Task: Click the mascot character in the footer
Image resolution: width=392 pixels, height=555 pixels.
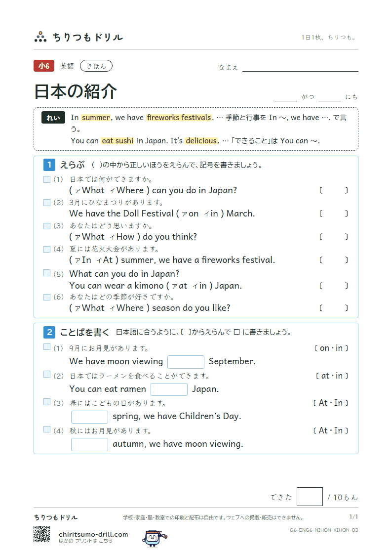Action: 155,538
